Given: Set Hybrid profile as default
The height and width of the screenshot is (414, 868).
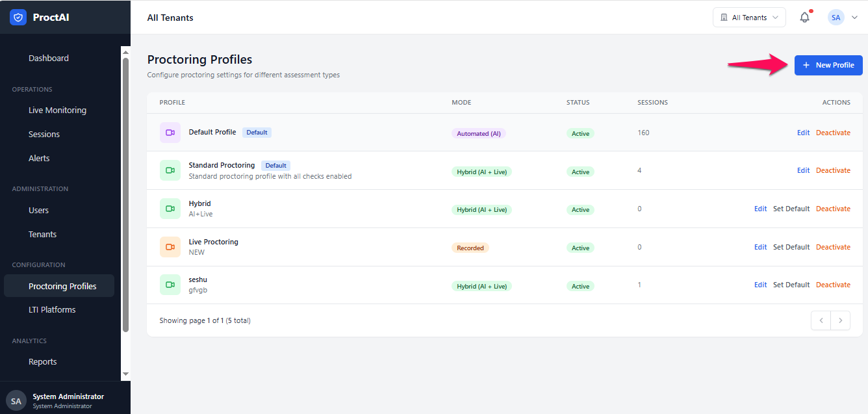Looking at the screenshot, I should (x=791, y=209).
